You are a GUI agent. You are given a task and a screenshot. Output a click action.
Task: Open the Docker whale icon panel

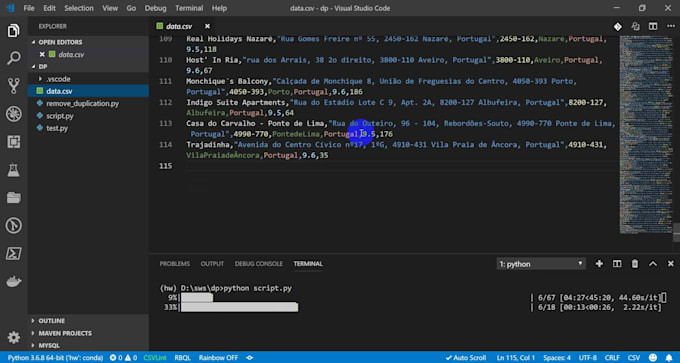pos(13,281)
